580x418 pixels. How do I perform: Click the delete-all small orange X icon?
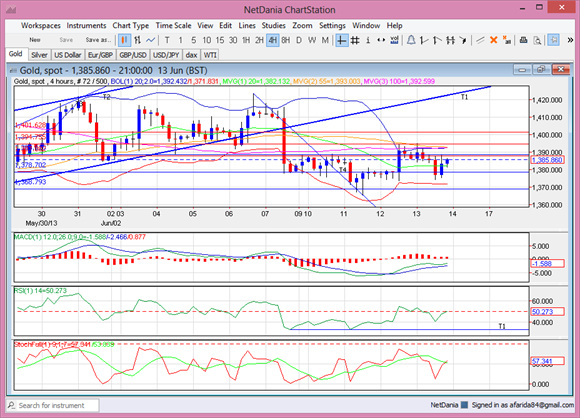click(506, 40)
